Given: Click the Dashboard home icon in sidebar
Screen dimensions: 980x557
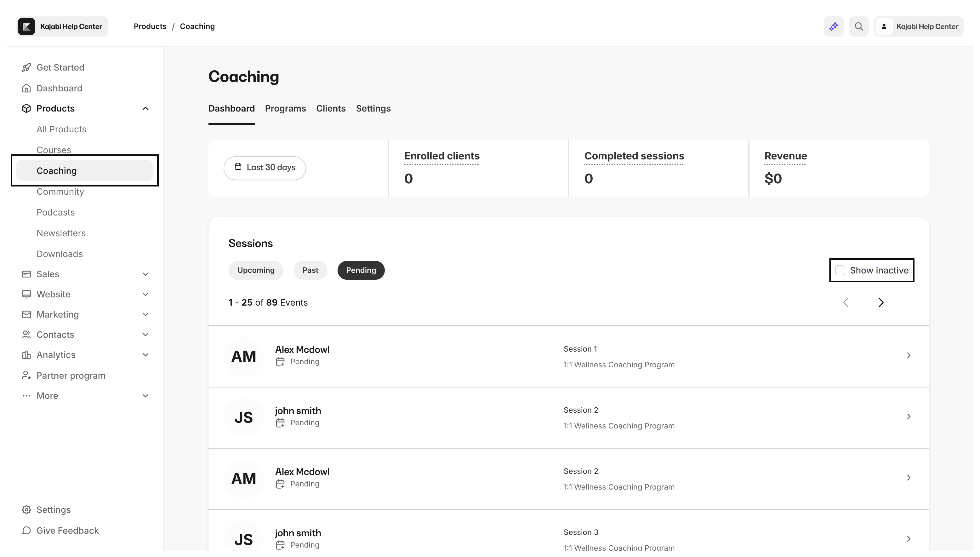Looking at the screenshot, I should pos(26,88).
